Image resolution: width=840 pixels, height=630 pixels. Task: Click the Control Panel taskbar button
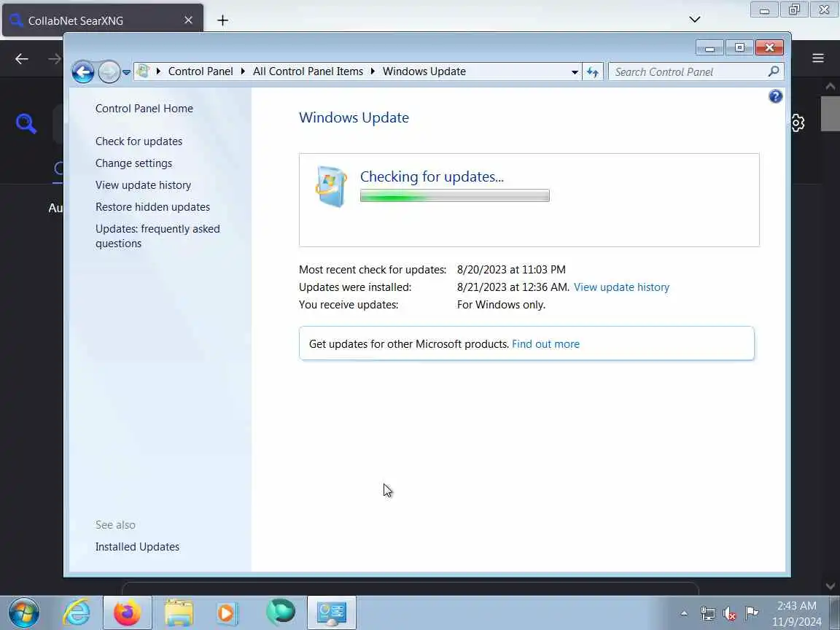[332, 612]
